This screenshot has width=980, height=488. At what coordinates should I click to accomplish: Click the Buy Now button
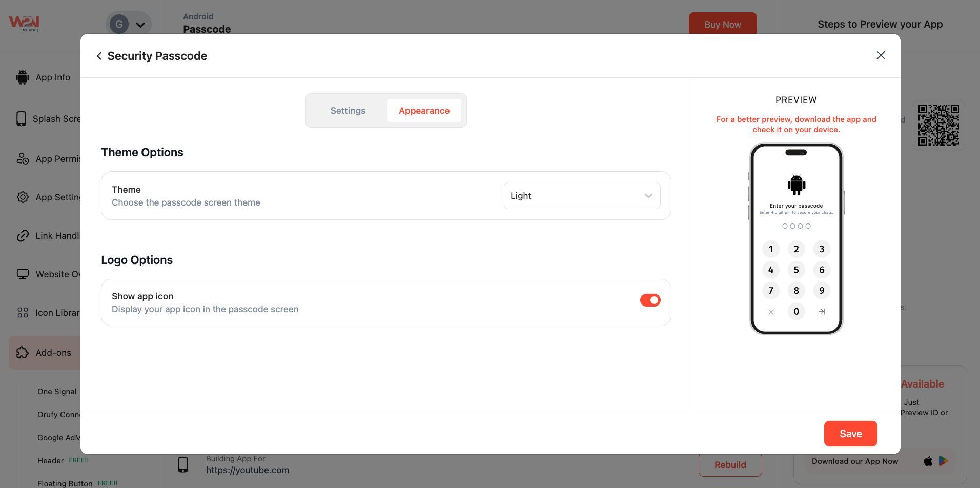(x=723, y=24)
